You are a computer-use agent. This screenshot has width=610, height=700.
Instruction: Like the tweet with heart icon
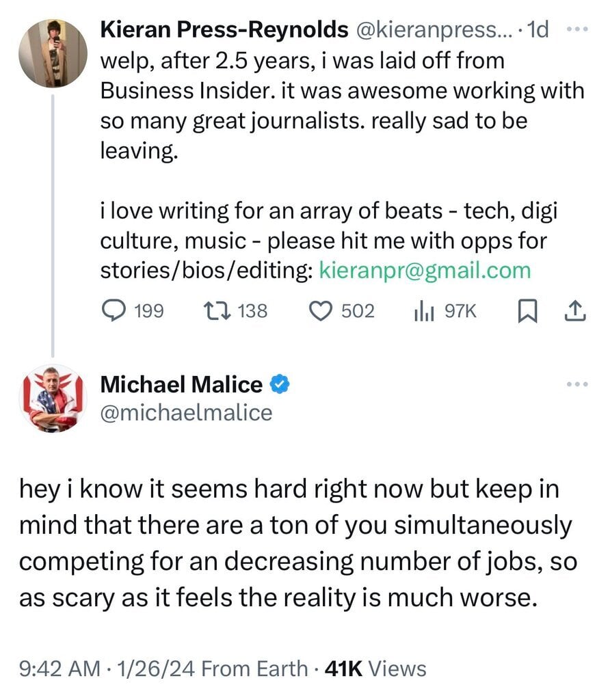[321, 311]
